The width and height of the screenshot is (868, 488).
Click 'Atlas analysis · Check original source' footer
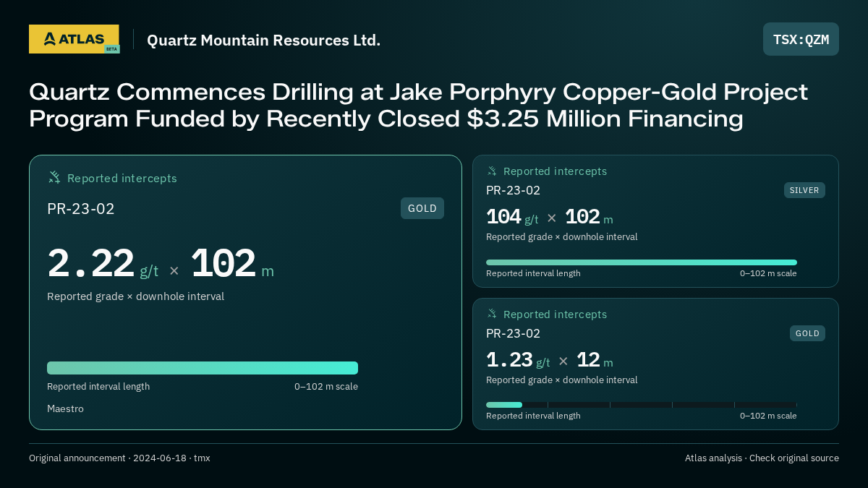click(x=762, y=458)
